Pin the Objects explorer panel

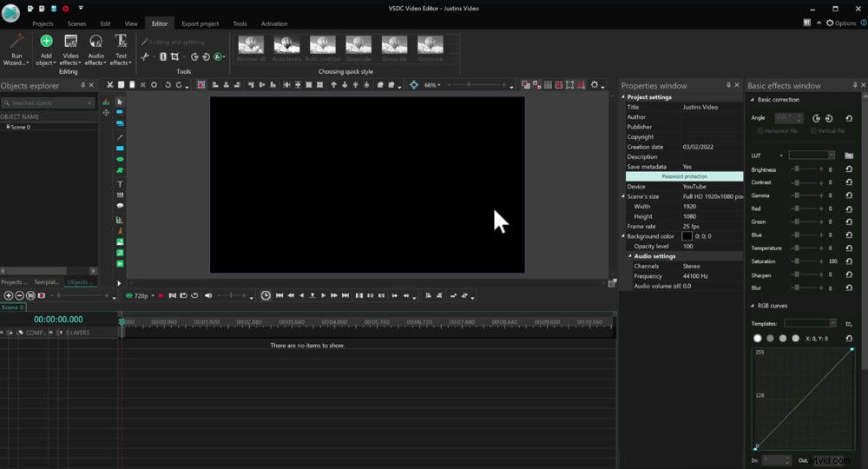click(x=83, y=85)
